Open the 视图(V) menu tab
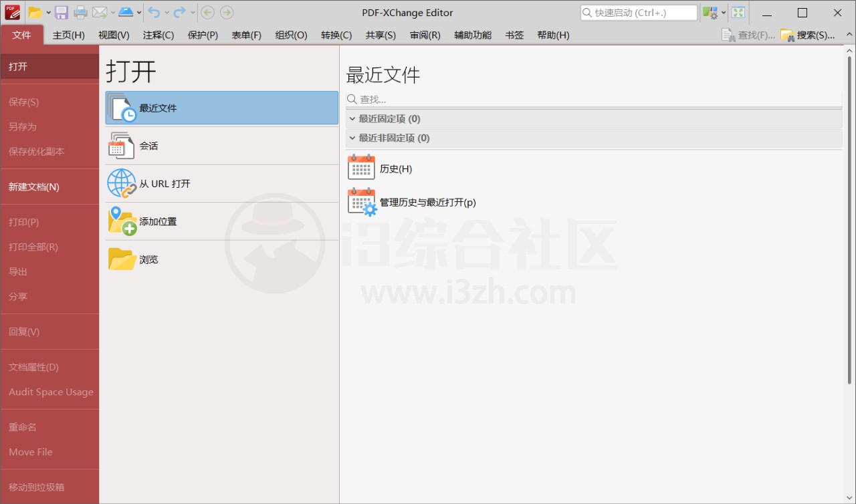Viewport: 856px width, 504px height. [114, 35]
